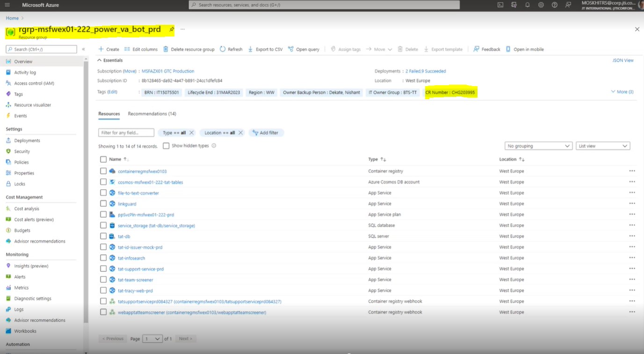Select the Resources tab
This screenshot has width=644, height=354.
[109, 114]
